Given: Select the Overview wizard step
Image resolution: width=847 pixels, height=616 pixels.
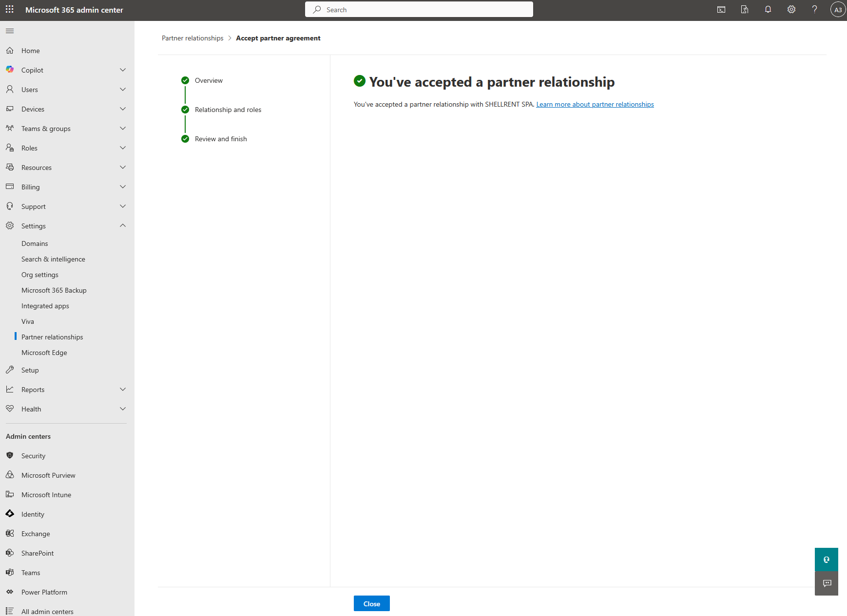Looking at the screenshot, I should (x=209, y=80).
